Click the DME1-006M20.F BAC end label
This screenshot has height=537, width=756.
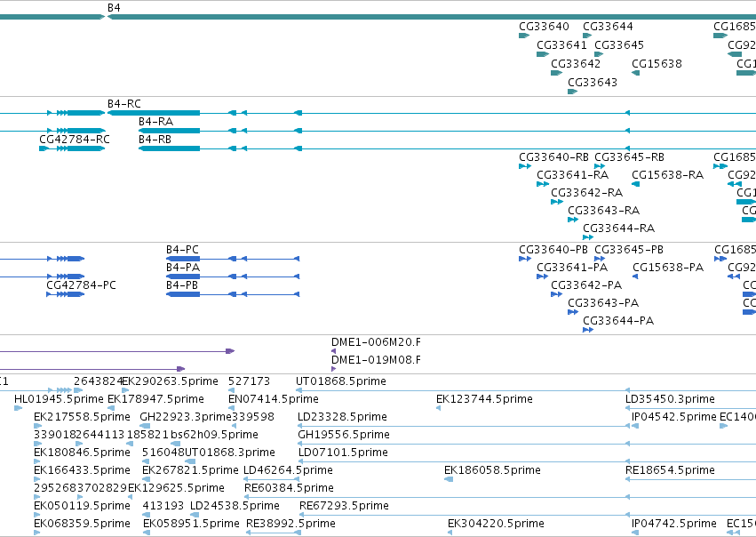pos(376,342)
